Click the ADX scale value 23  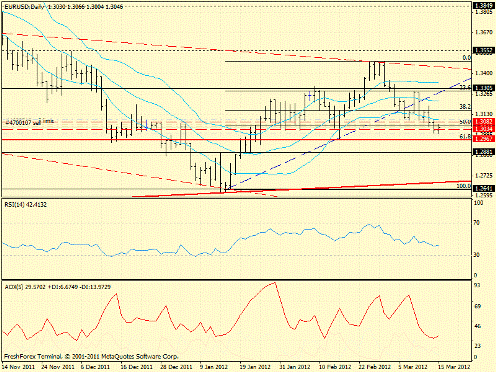(x=477, y=346)
